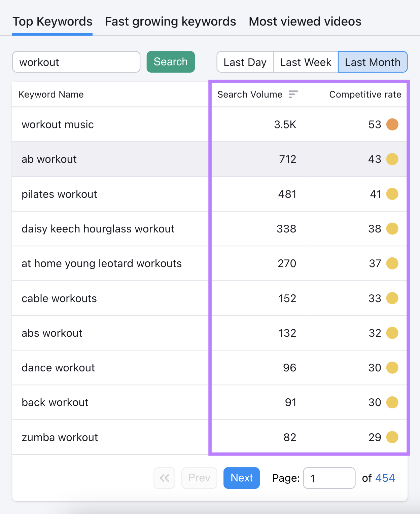Click the competitive rate dot beside ab workout
420x514 pixels.
point(392,159)
